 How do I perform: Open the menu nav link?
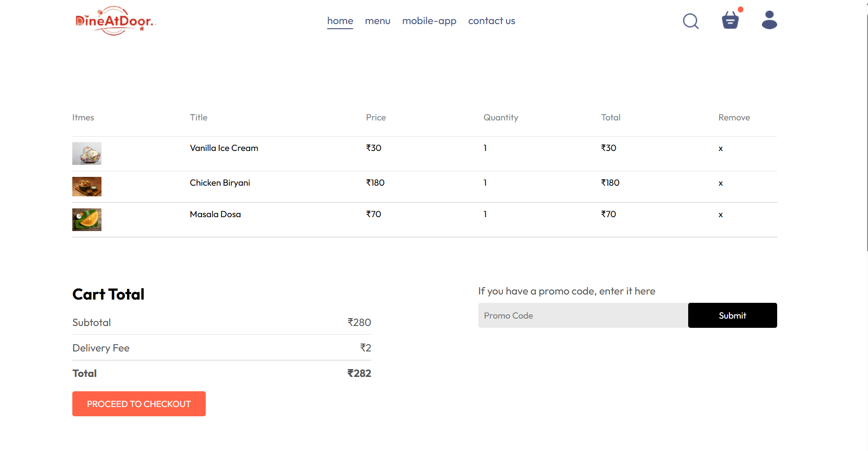(x=377, y=21)
